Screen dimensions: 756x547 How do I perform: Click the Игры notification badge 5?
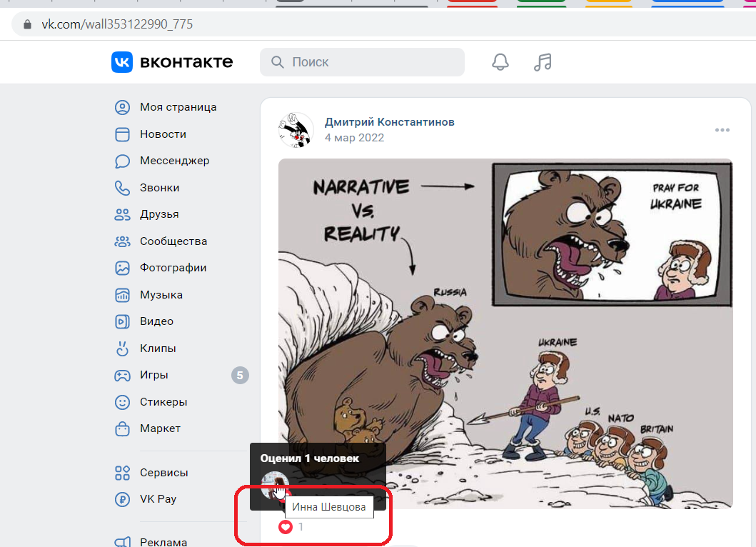(x=240, y=376)
